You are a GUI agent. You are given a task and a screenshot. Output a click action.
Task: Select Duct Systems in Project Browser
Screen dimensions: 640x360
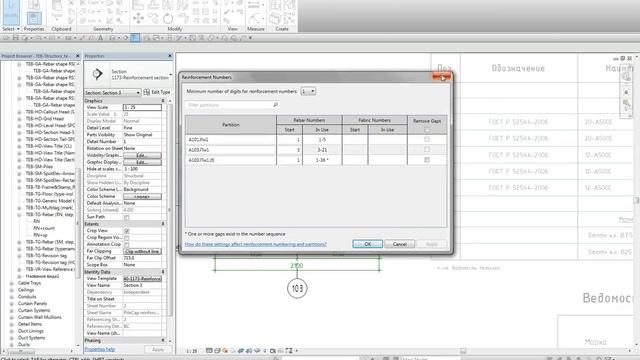(31, 338)
